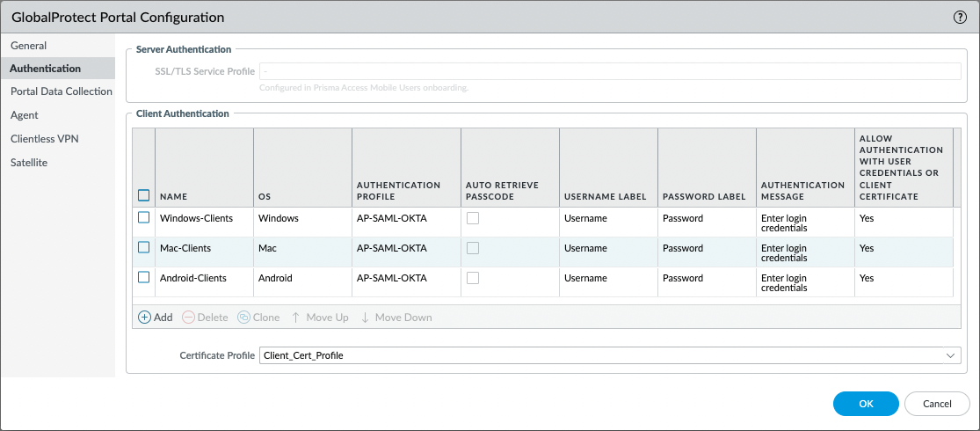Image resolution: width=980 pixels, height=431 pixels.
Task: Check the Android-Clients row checkbox
Action: point(144,278)
